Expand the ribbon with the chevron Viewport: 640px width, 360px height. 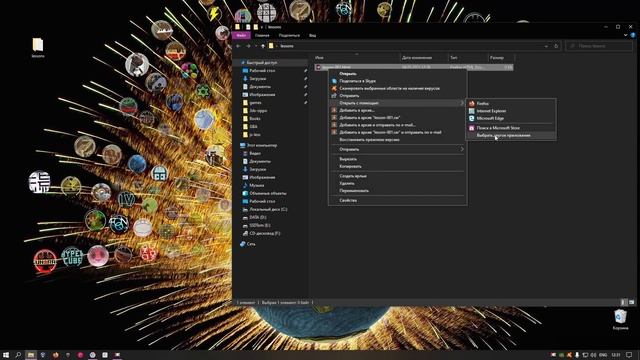click(x=625, y=36)
